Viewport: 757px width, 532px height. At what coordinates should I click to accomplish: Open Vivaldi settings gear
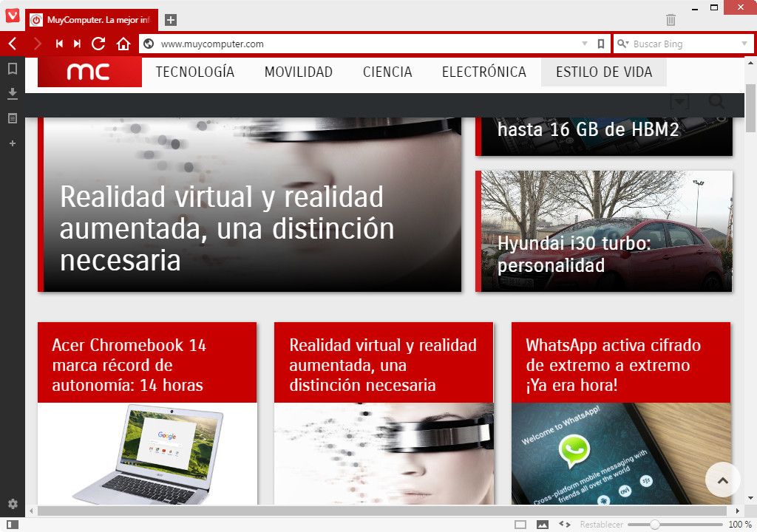point(12,504)
